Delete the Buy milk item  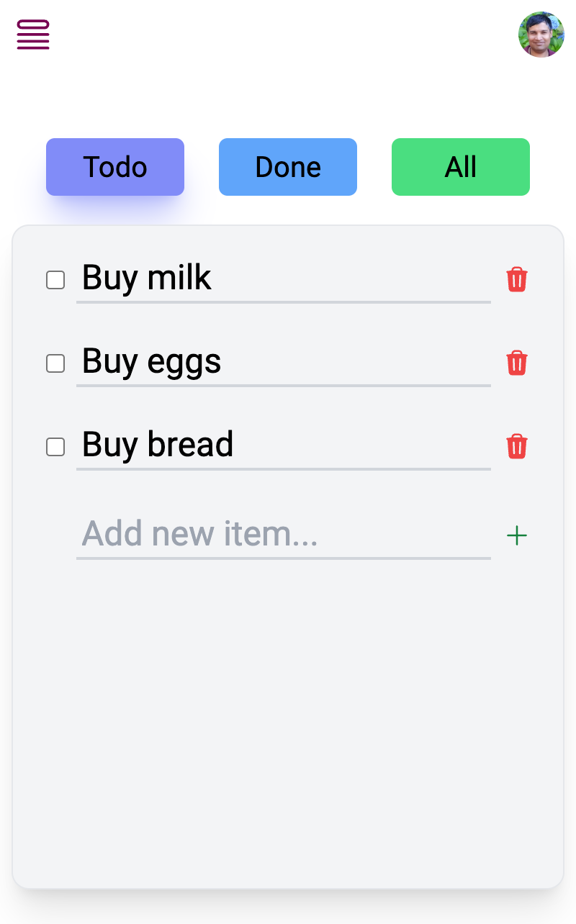[517, 279]
